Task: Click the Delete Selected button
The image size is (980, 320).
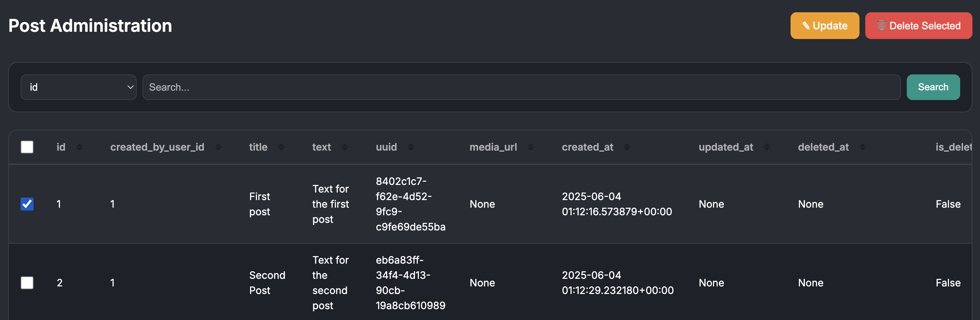Action: (x=918, y=26)
